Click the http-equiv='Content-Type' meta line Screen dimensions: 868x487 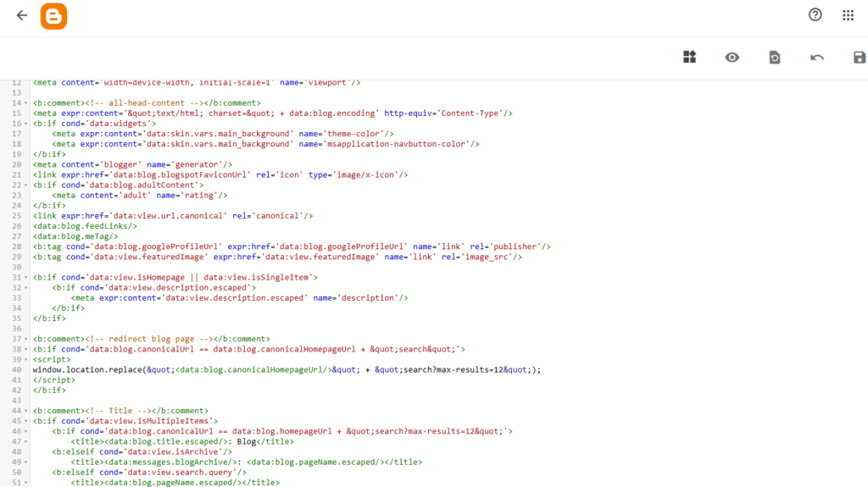click(x=272, y=113)
